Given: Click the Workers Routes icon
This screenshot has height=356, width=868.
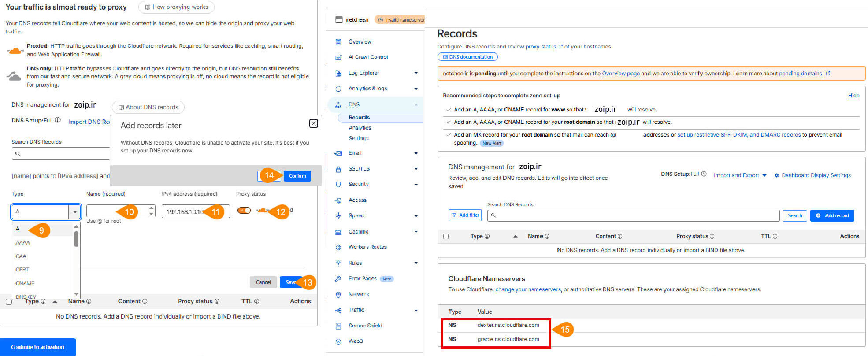Looking at the screenshot, I should pos(338,247).
